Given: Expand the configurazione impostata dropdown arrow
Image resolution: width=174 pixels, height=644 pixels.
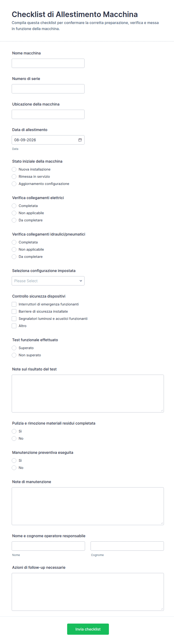Looking at the screenshot, I should coord(81,281).
